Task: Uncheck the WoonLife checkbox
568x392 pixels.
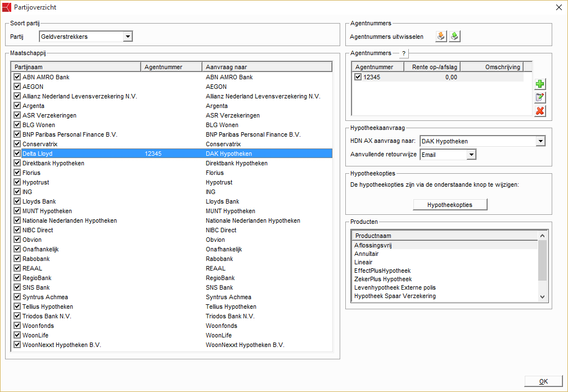Action: point(17,335)
